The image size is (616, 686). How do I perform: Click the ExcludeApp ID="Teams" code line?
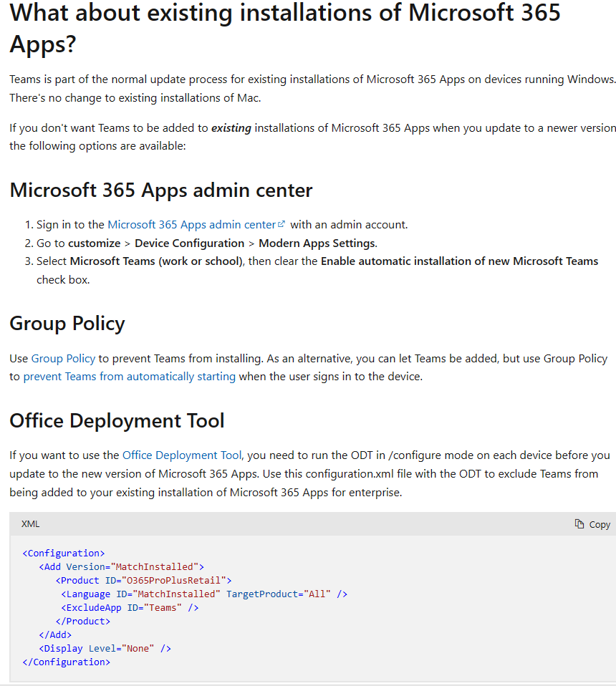130,607
